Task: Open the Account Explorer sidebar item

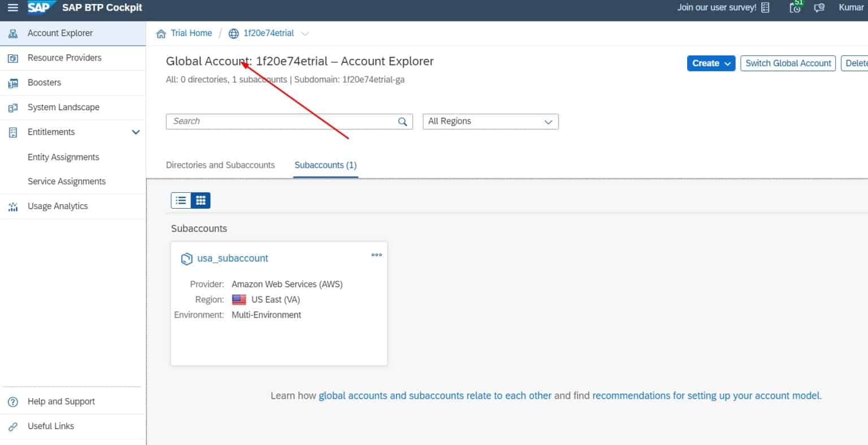Action: 60,33
